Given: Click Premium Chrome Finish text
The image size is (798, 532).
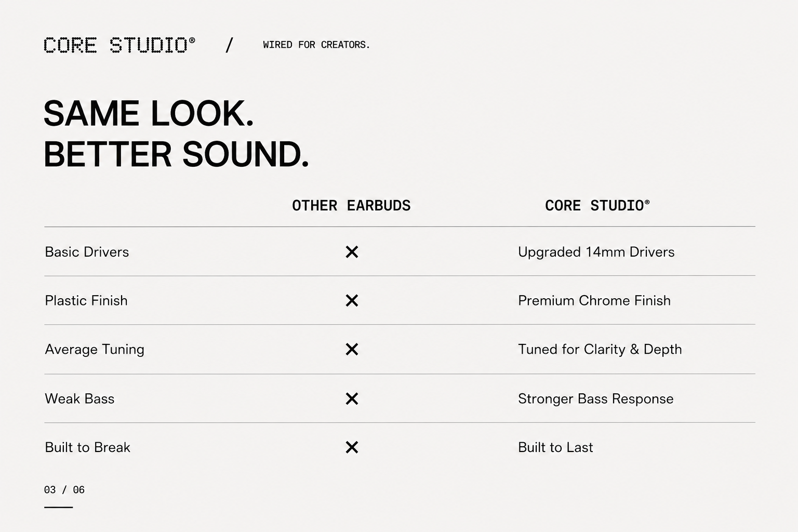Looking at the screenshot, I should click(x=594, y=300).
